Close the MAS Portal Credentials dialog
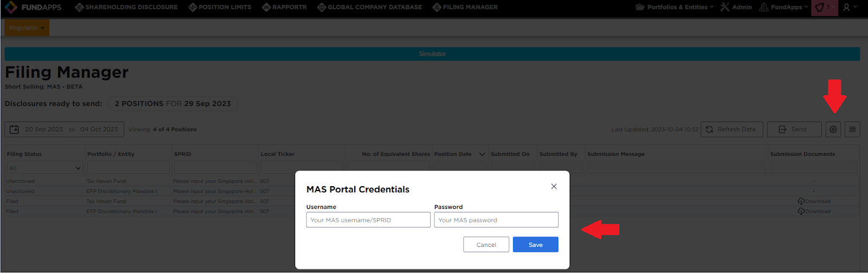Viewport: 868px width, 273px height. (x=554, y=186)
